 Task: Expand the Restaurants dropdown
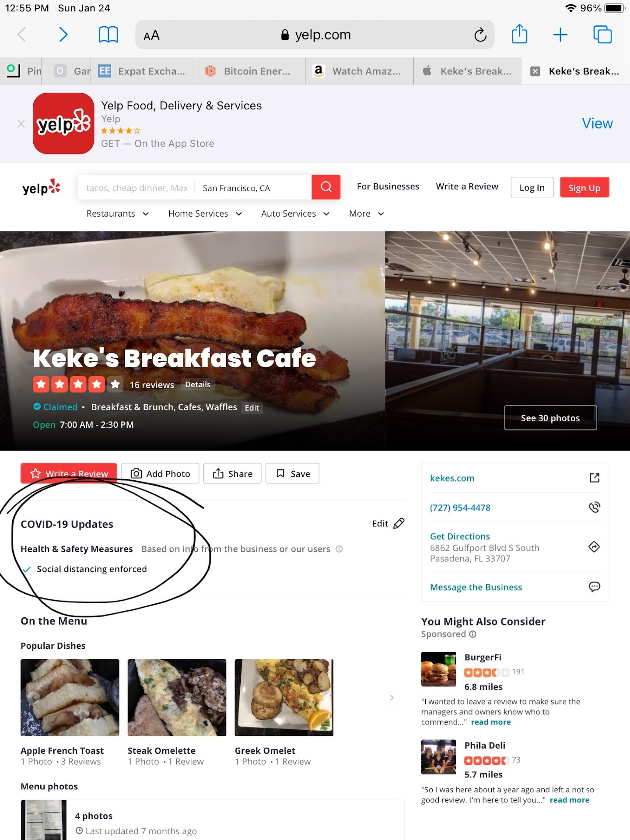coord(118,213)
